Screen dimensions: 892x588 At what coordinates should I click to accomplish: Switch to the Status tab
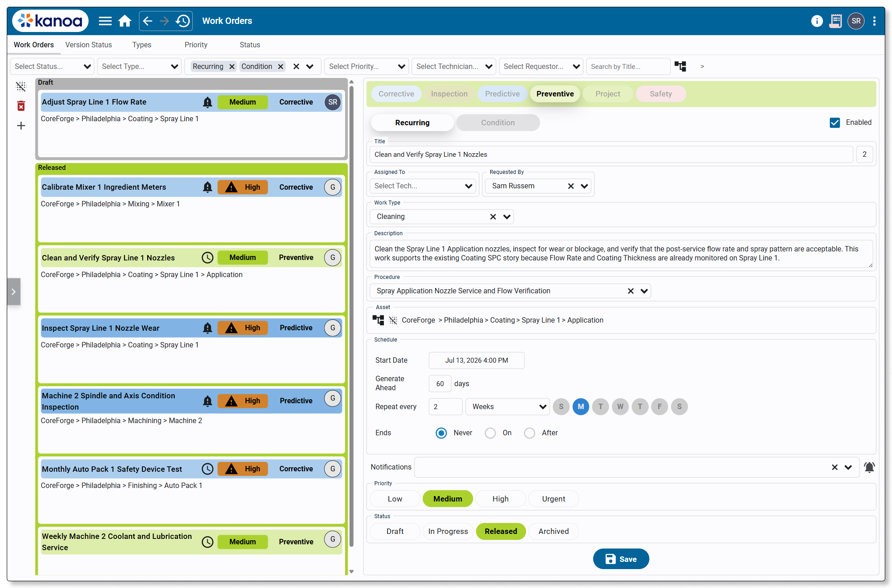(x=250, y=45)
